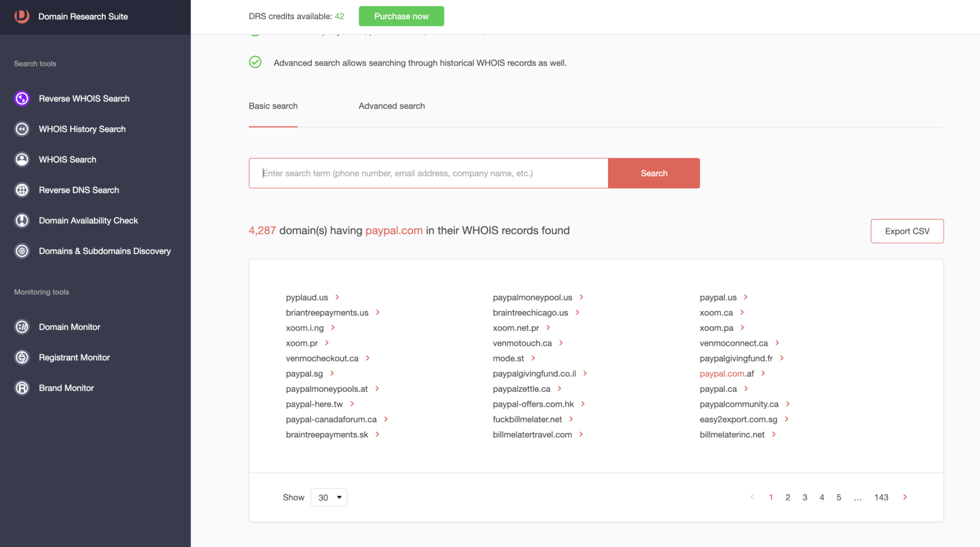The width and height of the screenshot is (980, 547).
Task: Open the paypalmoneypools.at domain link
Action: coord(327,389)
